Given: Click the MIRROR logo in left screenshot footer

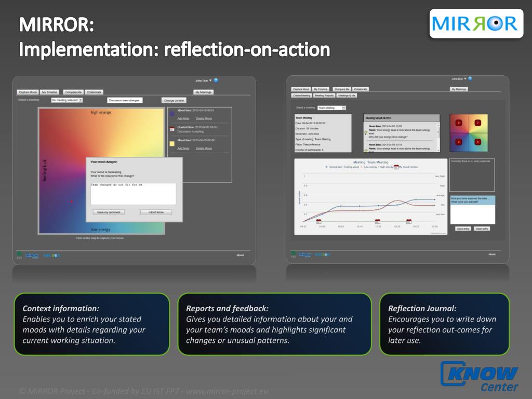Looking at the screenshot, I should 51,255.
